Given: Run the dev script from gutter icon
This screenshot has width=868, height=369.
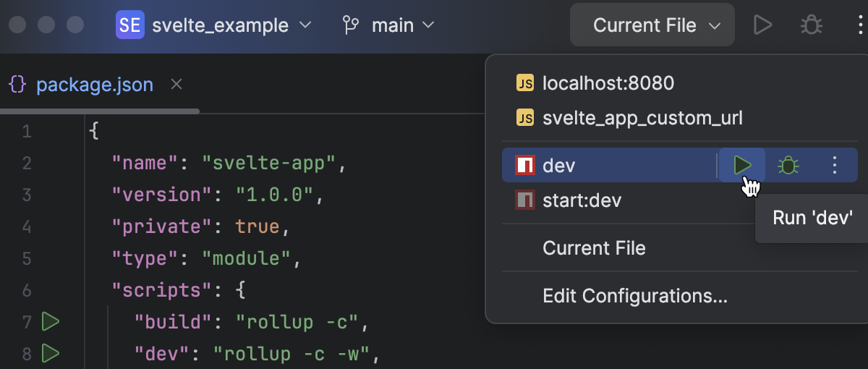Looking at the screenshot, I should pos(50,354).
